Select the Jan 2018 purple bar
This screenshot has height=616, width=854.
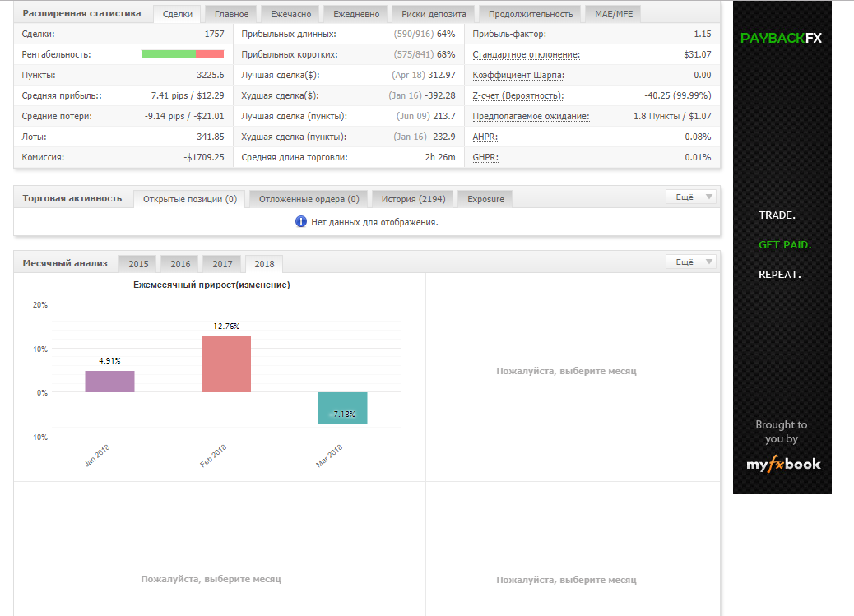click(109, 382)
